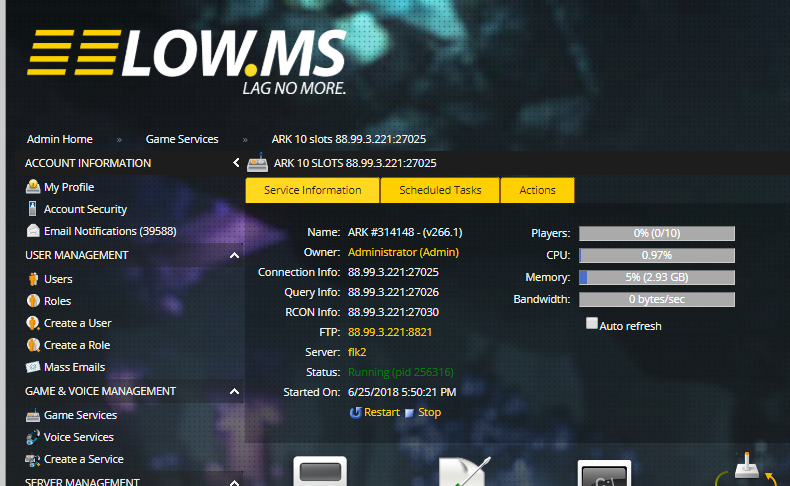Click the Account Security icon
This screenshot has width=790, height=486.
tap(33, 209)
